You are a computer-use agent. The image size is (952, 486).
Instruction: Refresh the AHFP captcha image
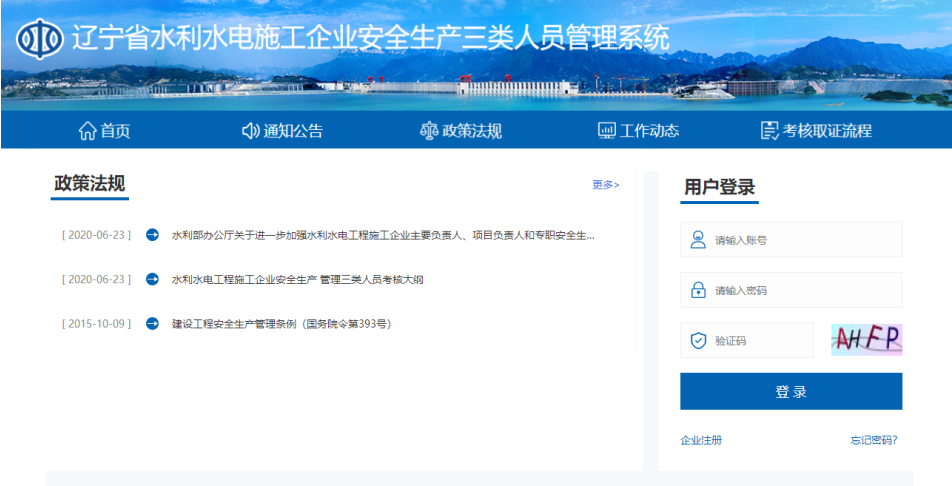coord(866,340)
